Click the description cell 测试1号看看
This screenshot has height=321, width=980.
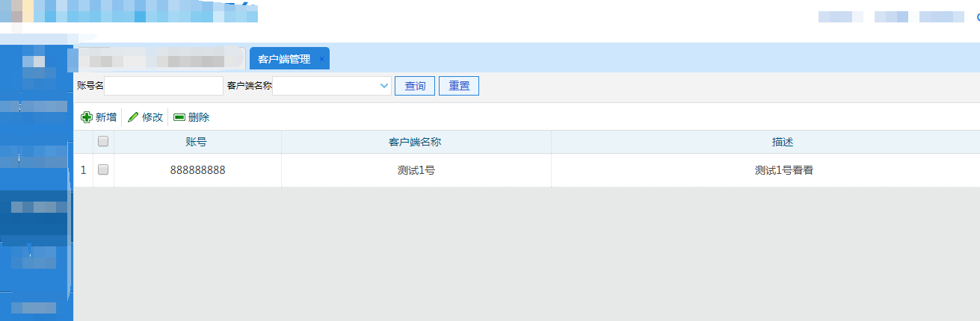pos(783,170)
